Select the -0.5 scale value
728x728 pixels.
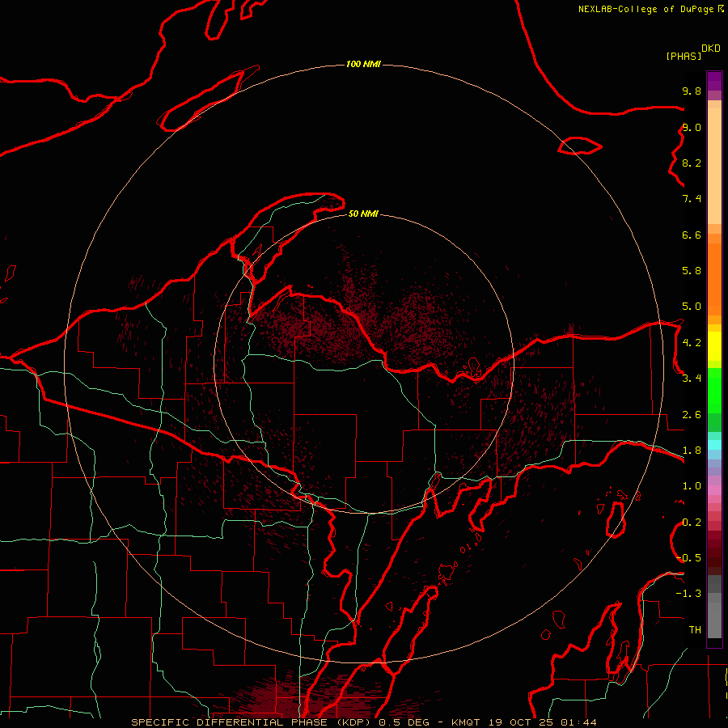[x=688, y=558]
